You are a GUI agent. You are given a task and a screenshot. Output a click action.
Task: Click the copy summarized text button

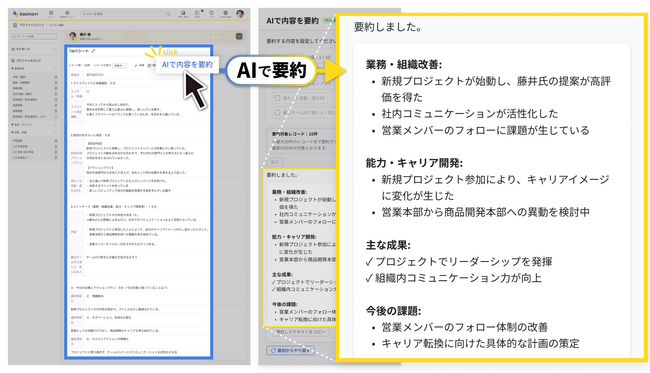(301, 332)
